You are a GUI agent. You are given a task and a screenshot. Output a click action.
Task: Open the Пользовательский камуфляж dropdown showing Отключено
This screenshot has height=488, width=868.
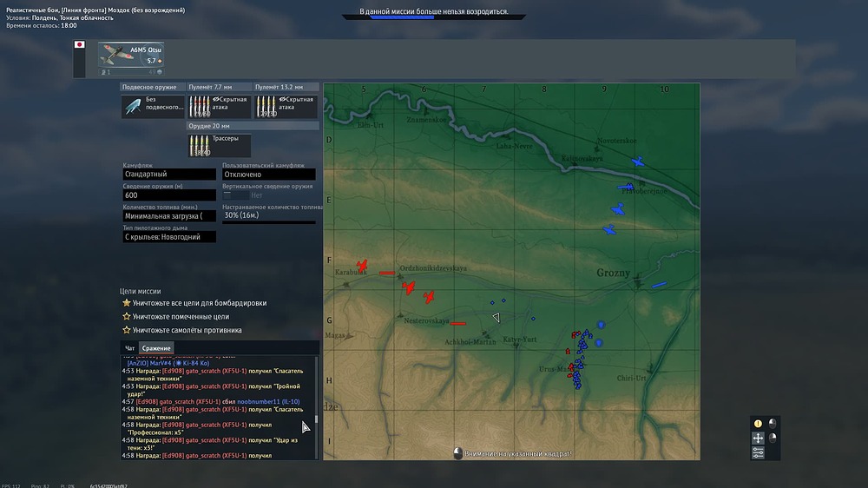point(268,174)
